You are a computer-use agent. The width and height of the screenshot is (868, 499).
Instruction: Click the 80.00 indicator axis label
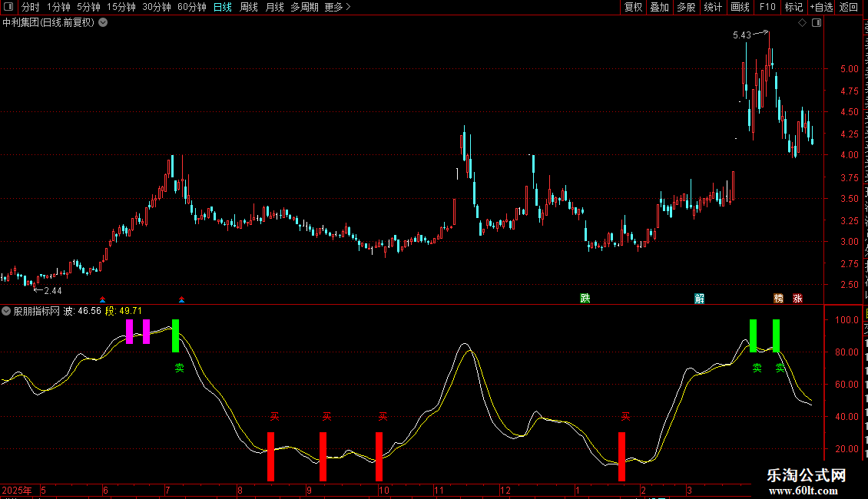point(847,352)
